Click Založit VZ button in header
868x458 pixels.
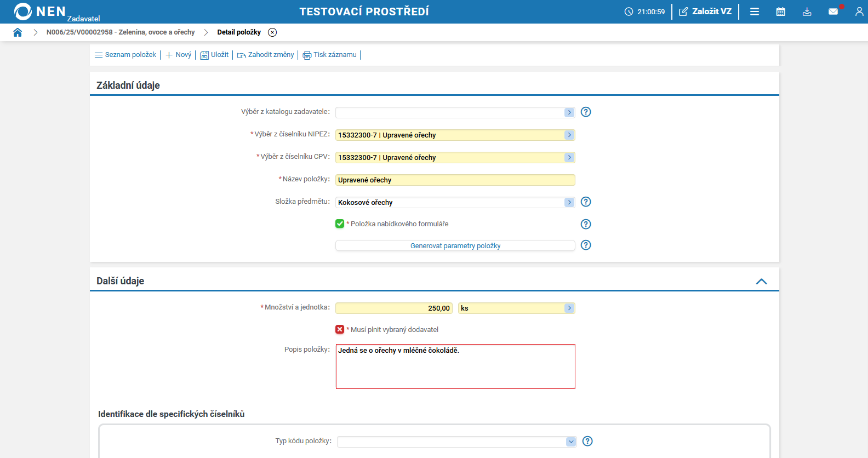click(x=705, y=12)
